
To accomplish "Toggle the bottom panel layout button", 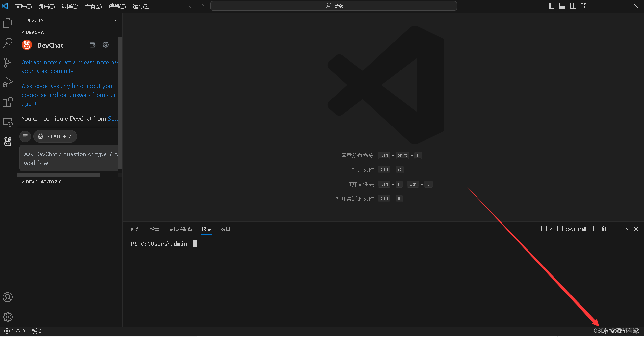I will pos(562,6).
